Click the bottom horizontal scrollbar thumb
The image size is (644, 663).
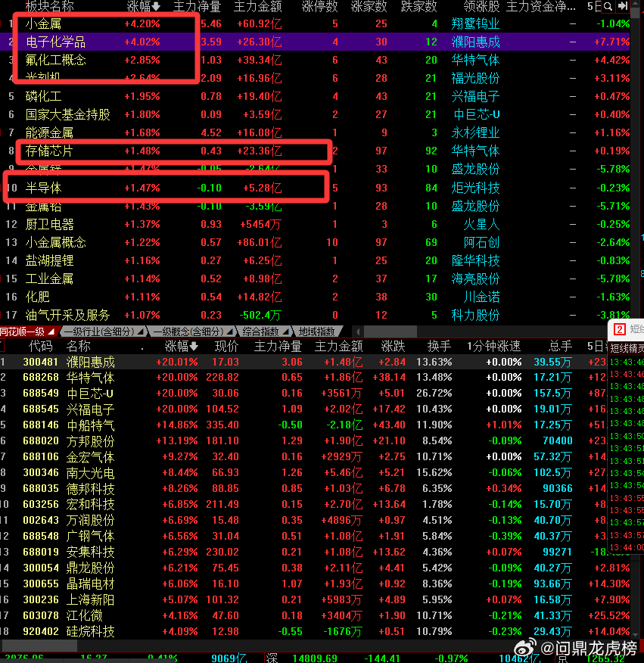coord(39,646)
